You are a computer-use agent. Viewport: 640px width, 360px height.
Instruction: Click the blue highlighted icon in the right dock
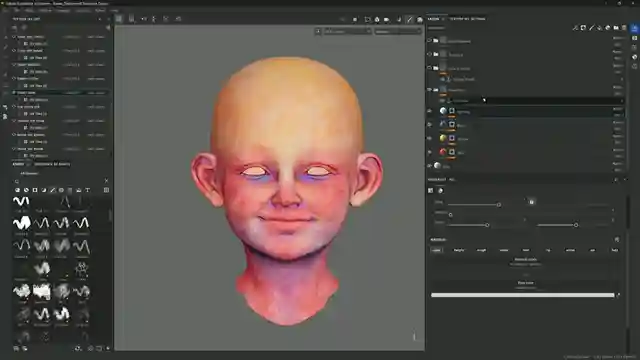coord(634,28)
